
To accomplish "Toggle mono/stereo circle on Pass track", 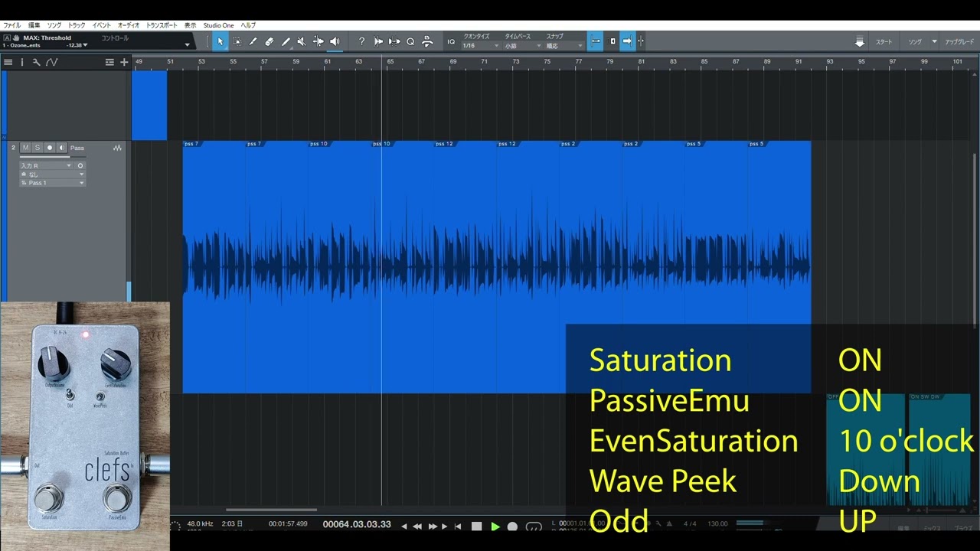I will point(80,165).
